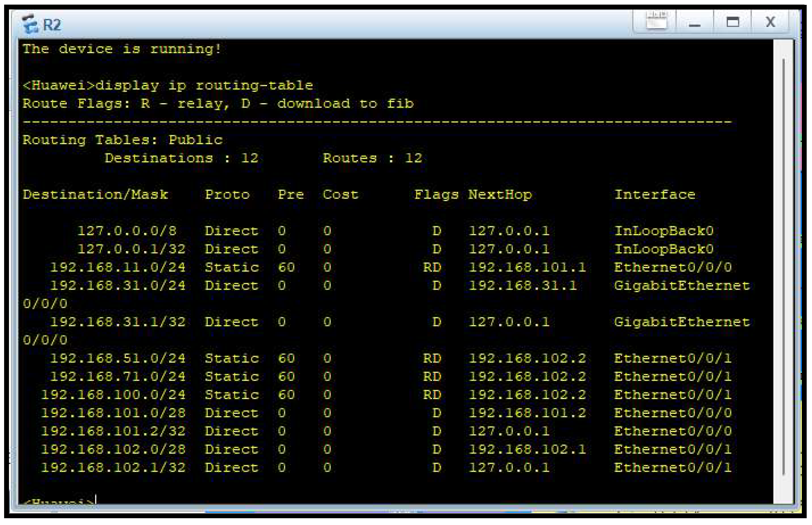
Task: Click the 'Routing Tables: Public' line
Action: pyautogui.click(x=122, y=140)
